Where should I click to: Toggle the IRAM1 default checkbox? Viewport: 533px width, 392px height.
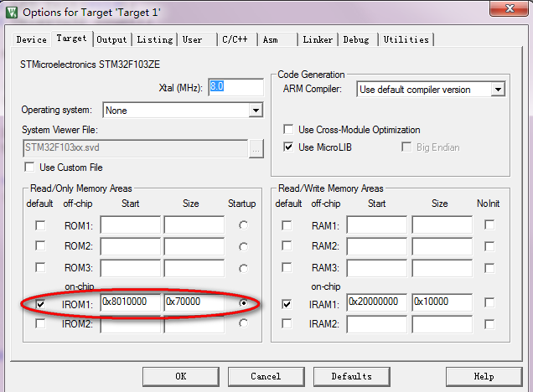287,304
